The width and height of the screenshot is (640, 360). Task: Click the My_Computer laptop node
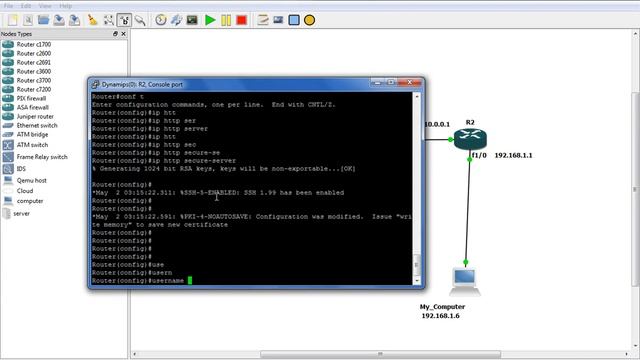pyautogui.click(x=465, y=281)
